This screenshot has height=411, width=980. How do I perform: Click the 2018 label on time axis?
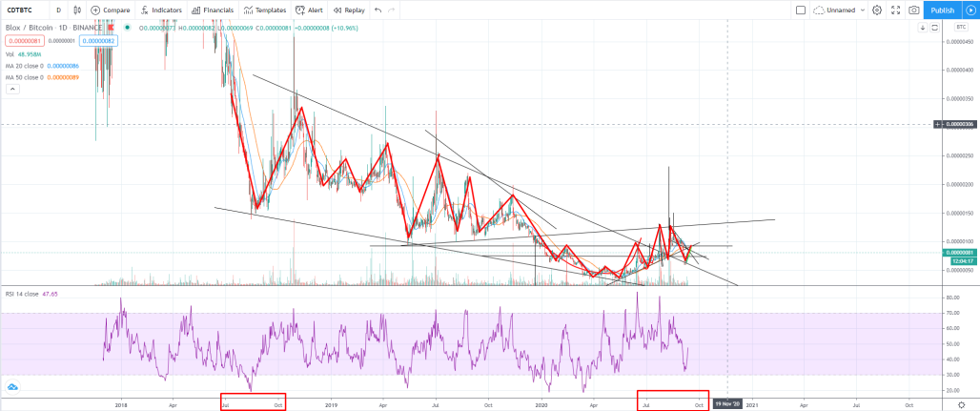click(x=122, y=404)
